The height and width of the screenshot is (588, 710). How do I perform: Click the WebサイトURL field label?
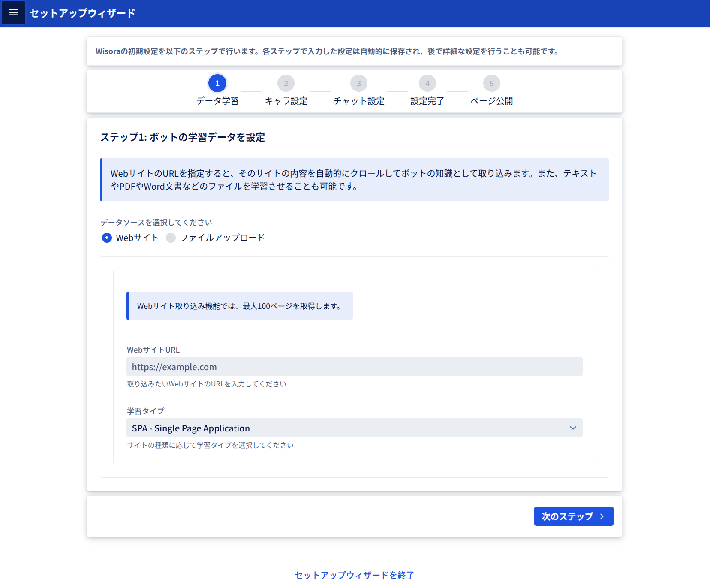point(153,350)
